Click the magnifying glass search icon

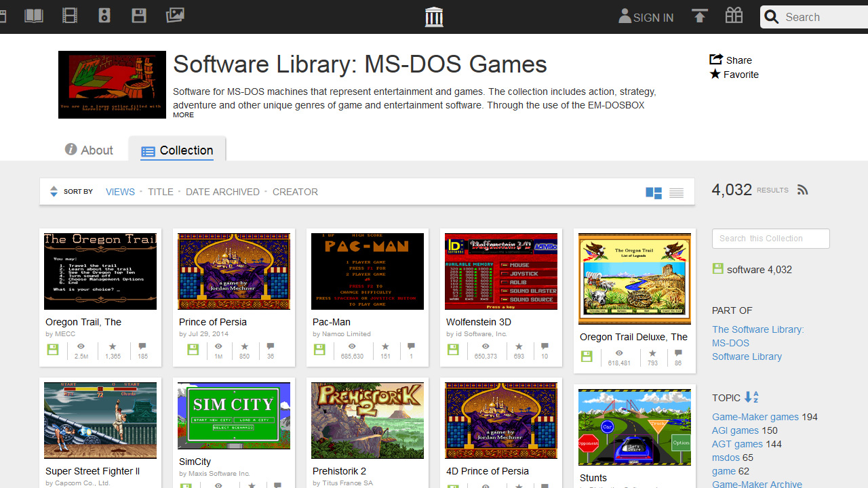click(771, 17)
